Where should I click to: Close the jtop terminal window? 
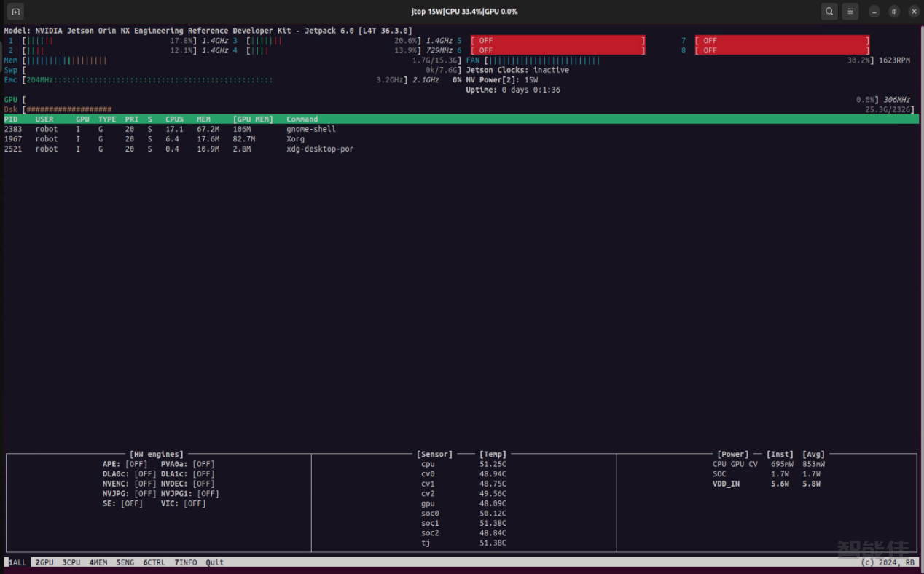pyautogui.click(x=914, y=12)
